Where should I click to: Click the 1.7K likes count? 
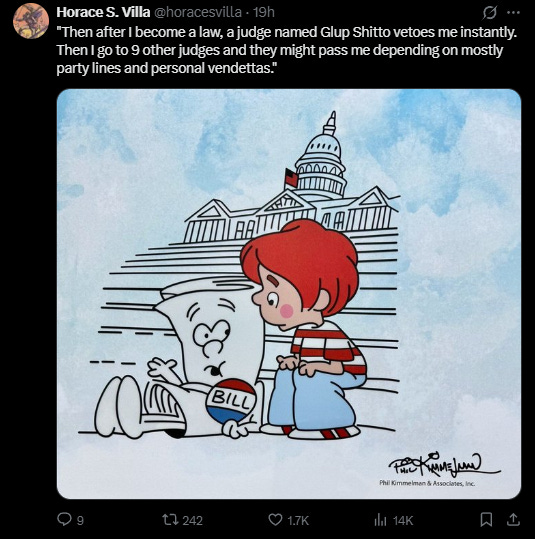click(x=298, y=520)
